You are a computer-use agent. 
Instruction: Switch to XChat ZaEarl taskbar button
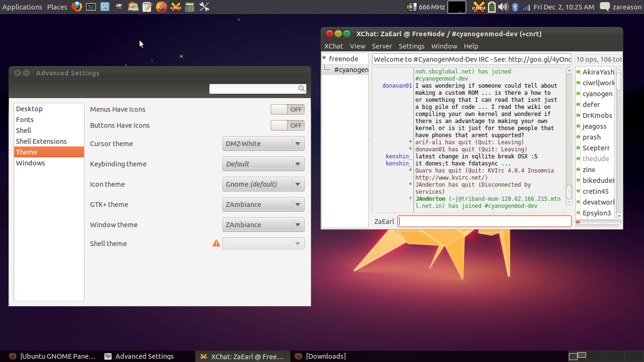[x=242, y=356]
